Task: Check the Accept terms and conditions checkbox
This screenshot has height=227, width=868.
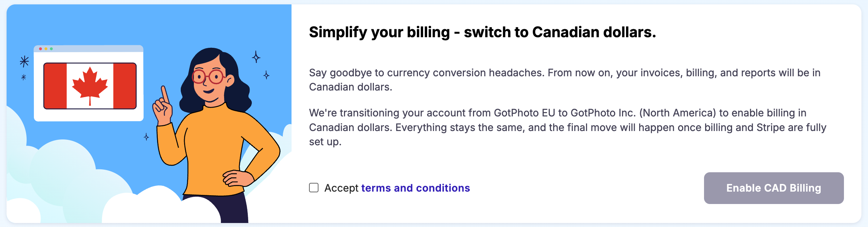Action: (313, 188)
